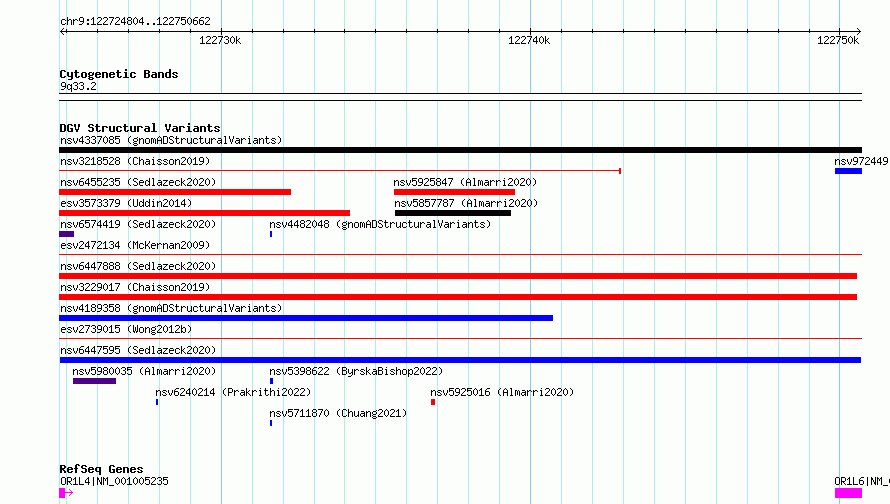Open nsv5925016 (Almarri2020) label
This screenshot has width=890, height=504.
pos(502,392)
